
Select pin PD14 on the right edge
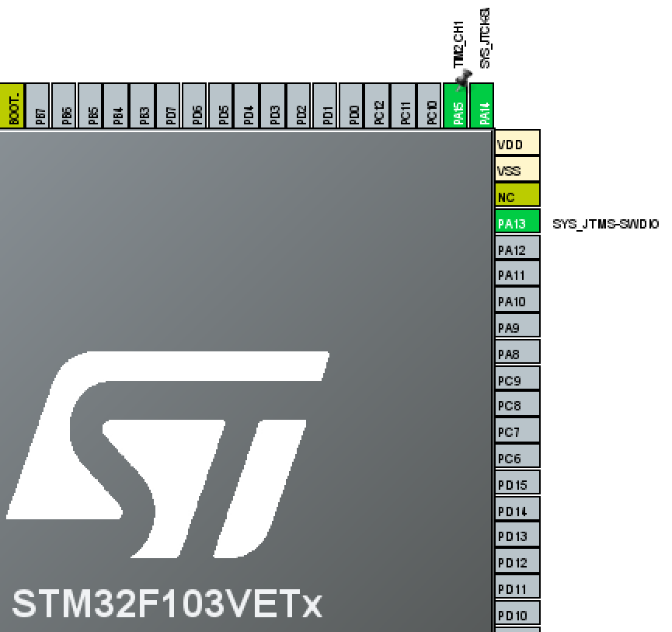(x=517, y=508)
